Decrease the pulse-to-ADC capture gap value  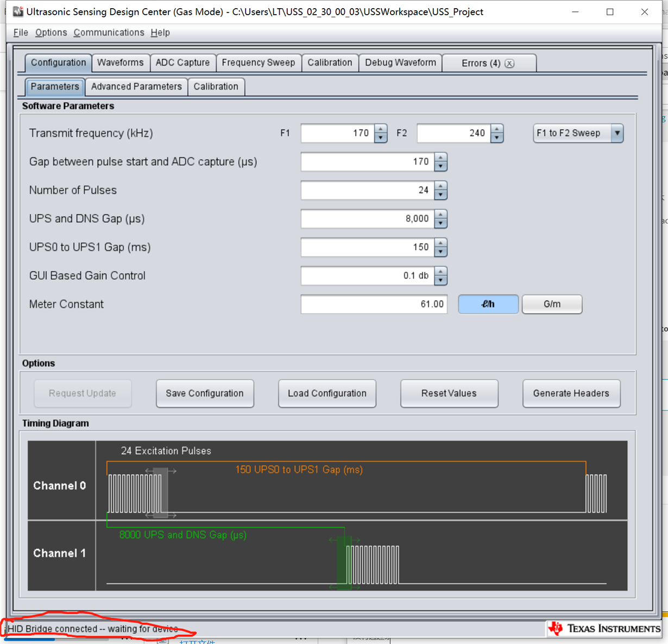[440, 167]
